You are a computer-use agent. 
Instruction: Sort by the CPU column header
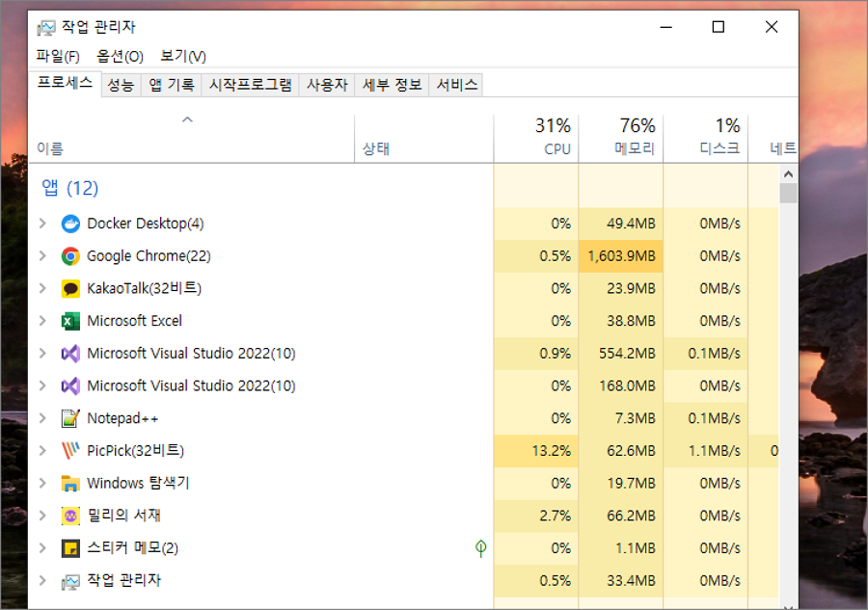(536, 138)
